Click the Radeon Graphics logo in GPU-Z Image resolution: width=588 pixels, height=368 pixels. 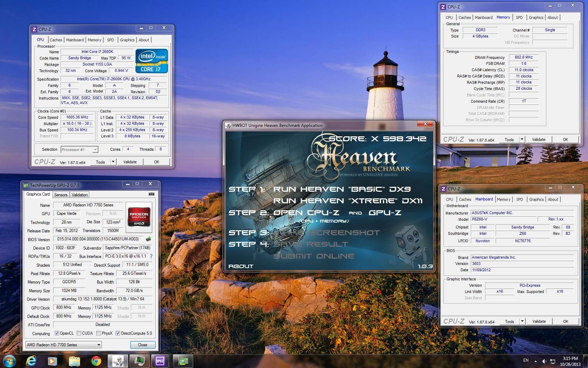(x=139, y=217)
